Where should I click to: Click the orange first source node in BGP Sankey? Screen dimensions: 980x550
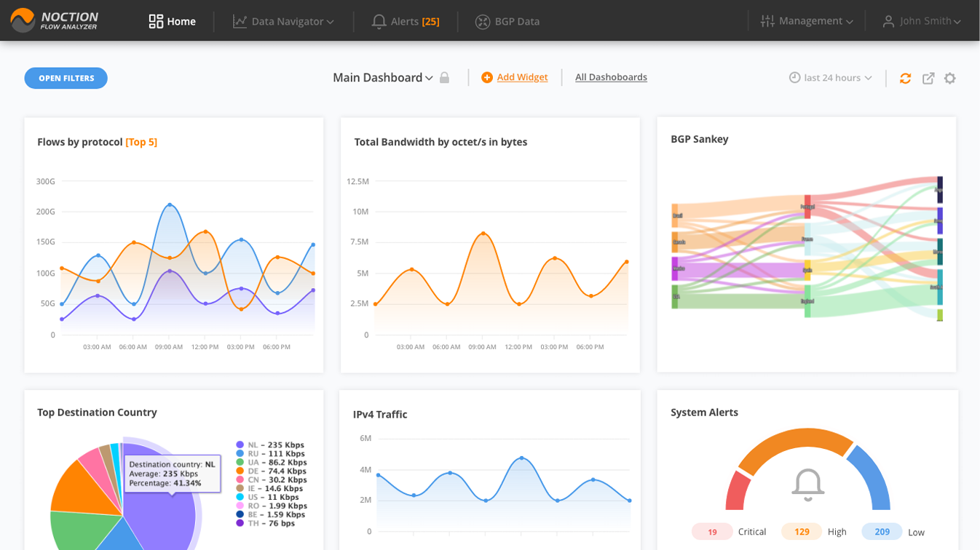[x=675, y=215]
